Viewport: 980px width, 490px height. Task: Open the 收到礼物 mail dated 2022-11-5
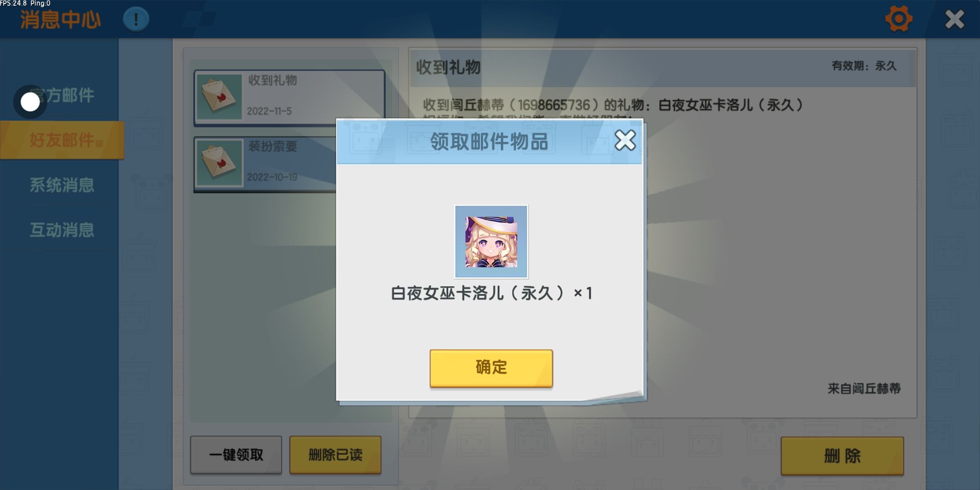click(x=289, y=98)
